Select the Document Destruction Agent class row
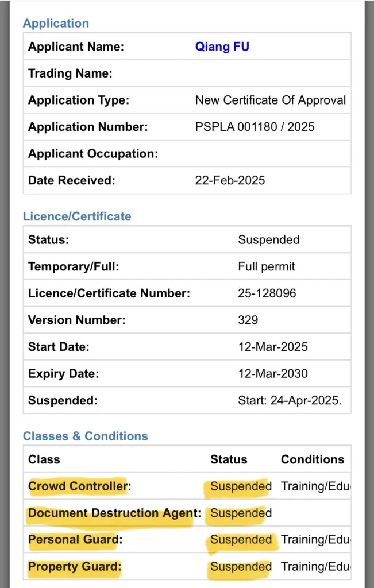This screenshot has width=374, height=588. click(x=187, y=513)
